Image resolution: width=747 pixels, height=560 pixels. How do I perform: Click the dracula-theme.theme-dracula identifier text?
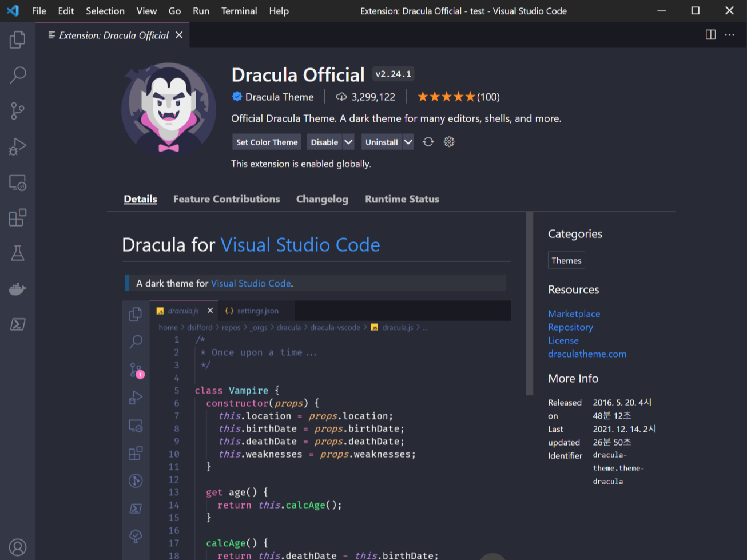click(618, 468)
